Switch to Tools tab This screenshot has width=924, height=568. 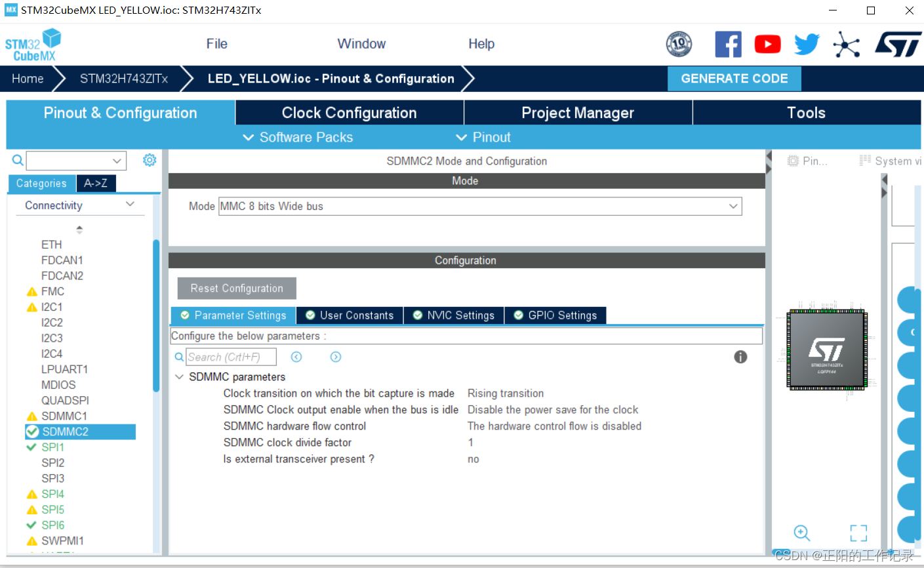(x=807, y=113)
